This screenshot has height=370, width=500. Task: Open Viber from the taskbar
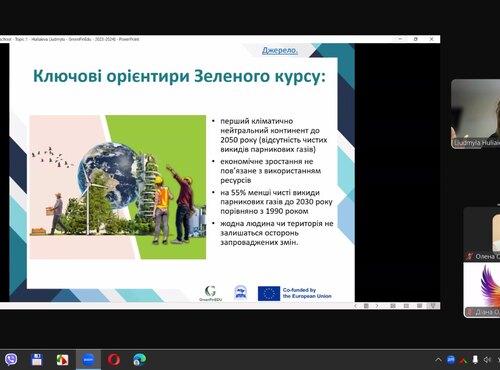point(11,359)
